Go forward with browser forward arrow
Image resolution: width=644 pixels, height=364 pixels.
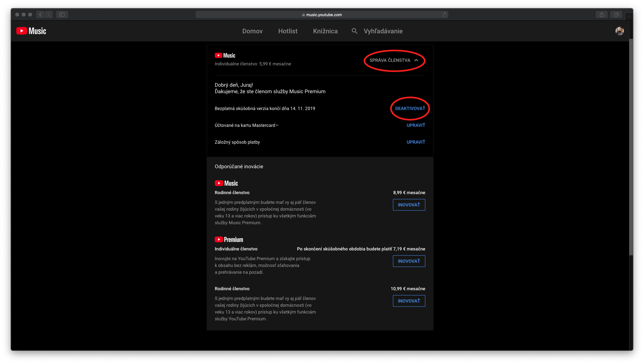pos(49,15)
